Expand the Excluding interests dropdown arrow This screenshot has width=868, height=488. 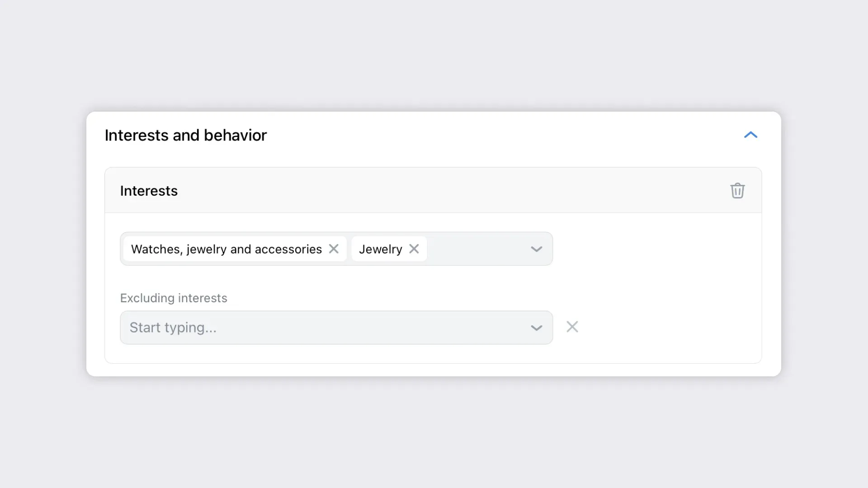tap(536, 328)
